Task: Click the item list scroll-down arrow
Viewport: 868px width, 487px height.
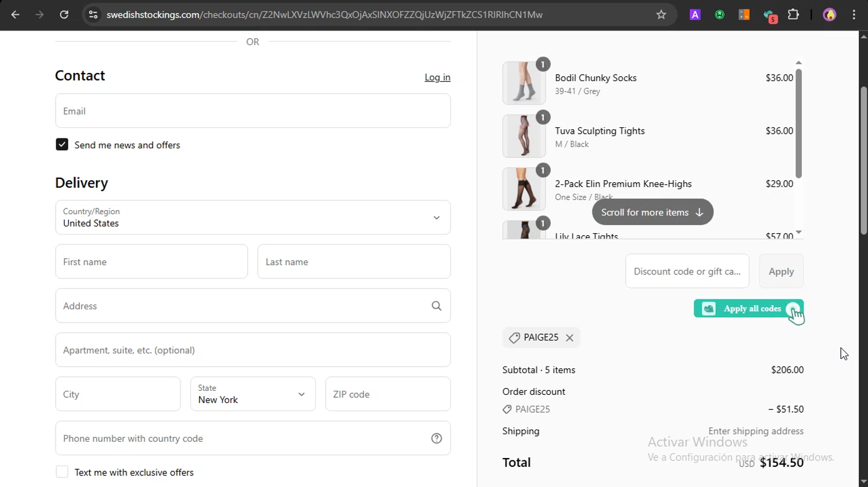Action: tap(799, 232)
